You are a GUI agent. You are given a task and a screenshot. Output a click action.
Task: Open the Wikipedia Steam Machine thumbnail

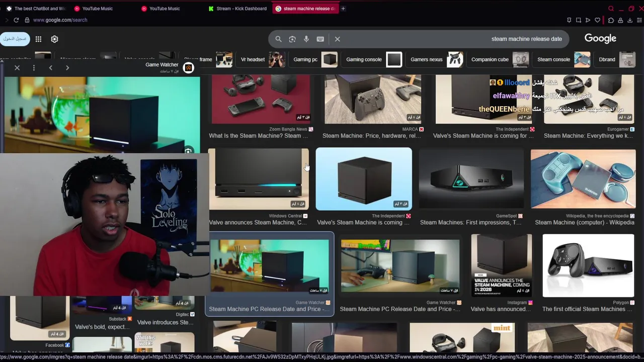pyautogui.click(x=583, y=179)
